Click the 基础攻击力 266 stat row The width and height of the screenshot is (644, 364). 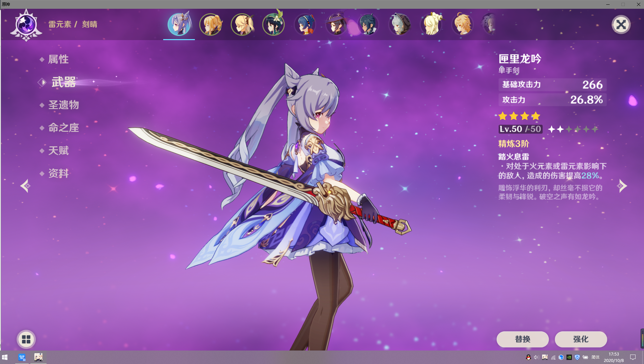click(x=552, y=85)
